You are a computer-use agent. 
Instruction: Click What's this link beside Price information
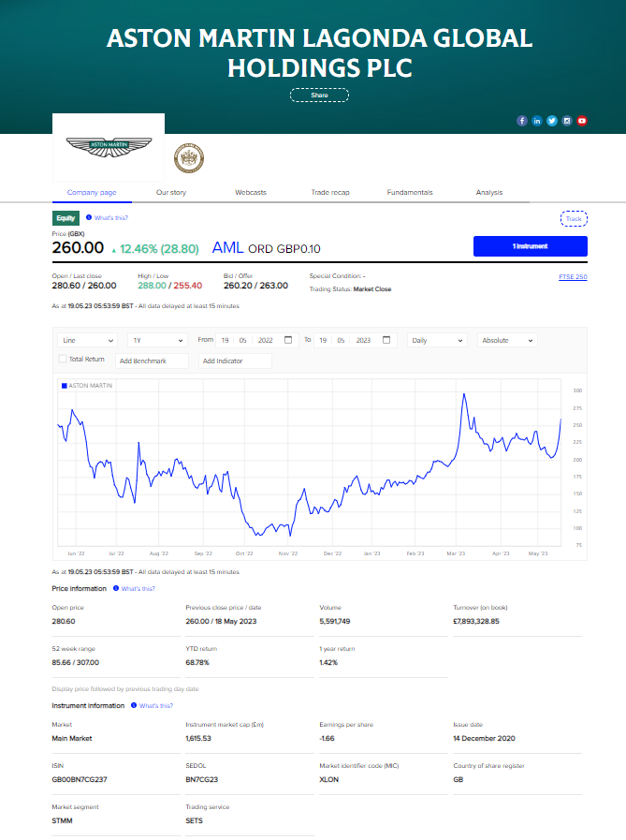[138, 589]
